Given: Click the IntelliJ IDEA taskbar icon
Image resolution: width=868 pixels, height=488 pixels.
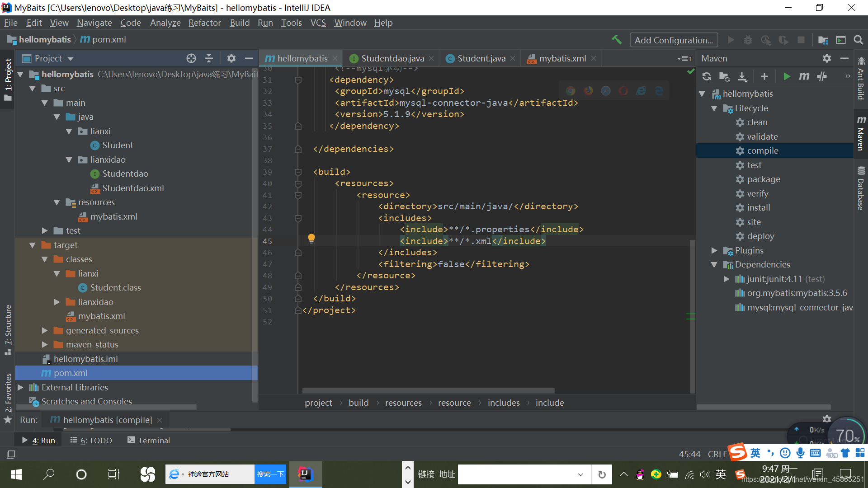Looking at the screenshot, I should pos(306,474).
